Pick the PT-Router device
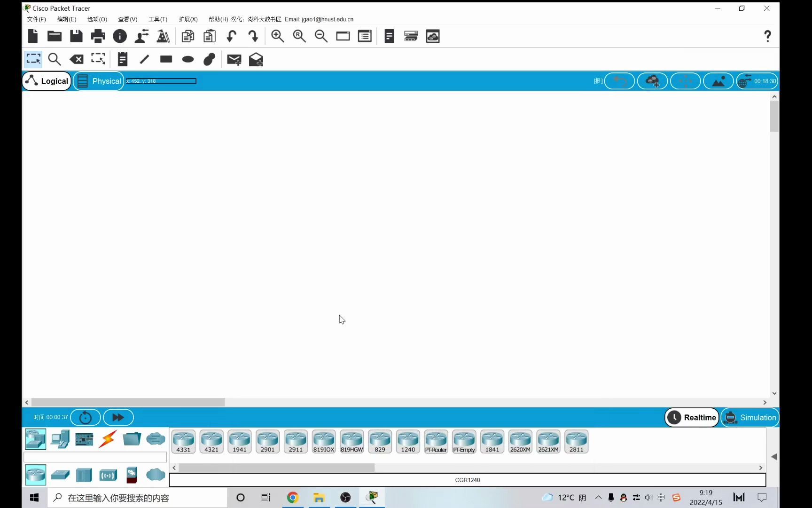The width and height of the screenshot is (812, 508). coord(436,442)
